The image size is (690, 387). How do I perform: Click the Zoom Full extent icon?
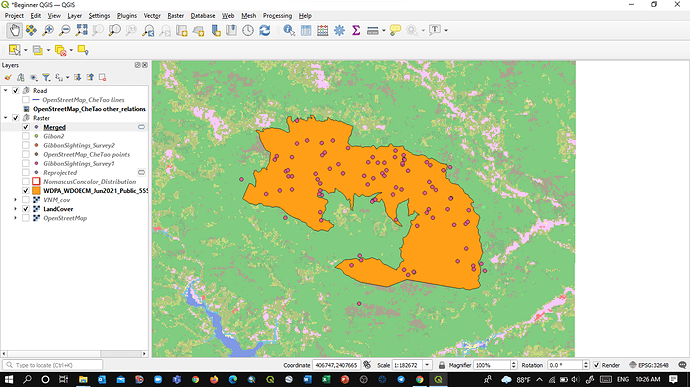point(81,30)
